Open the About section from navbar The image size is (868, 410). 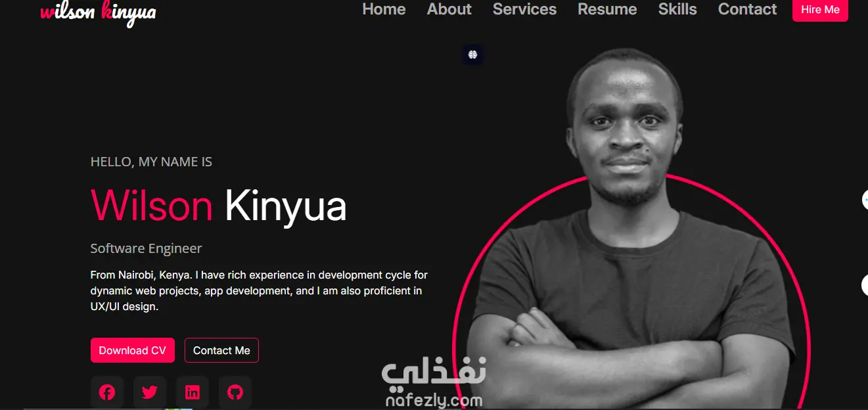click(x=449, y=9)
